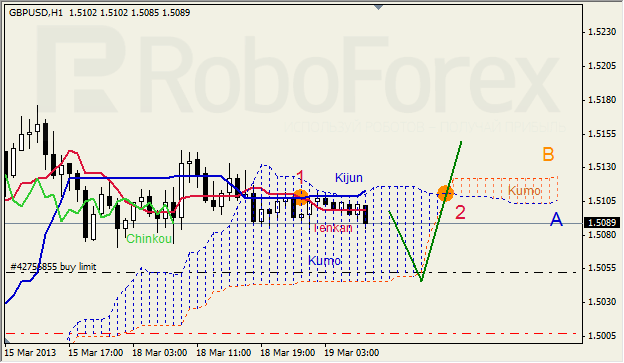Viewport: 624px width, 363px height.
Task: Select the 1.5055 price axis label
Action: 602,268
